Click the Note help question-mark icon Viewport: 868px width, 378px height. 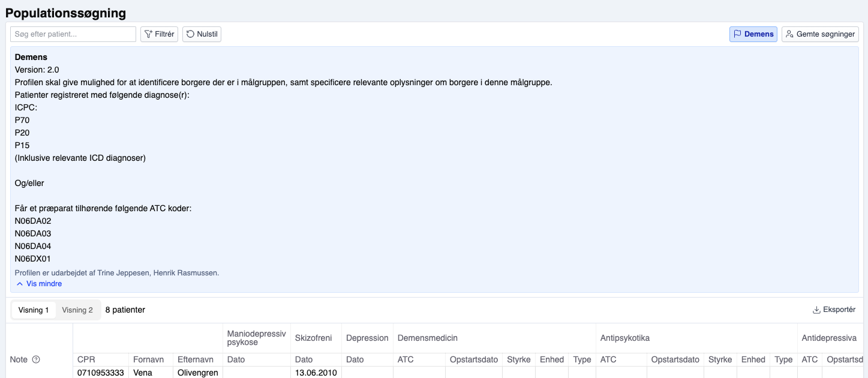click(36, 359)
